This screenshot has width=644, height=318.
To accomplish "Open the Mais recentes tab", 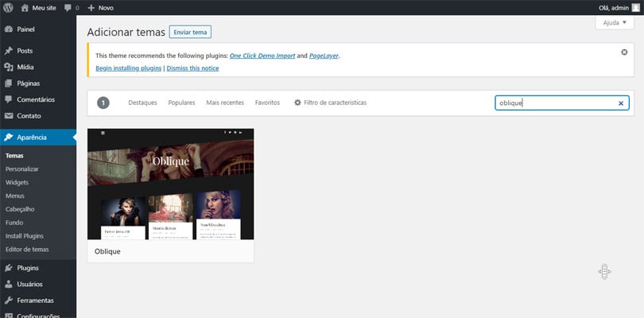I will coord(225,103).
